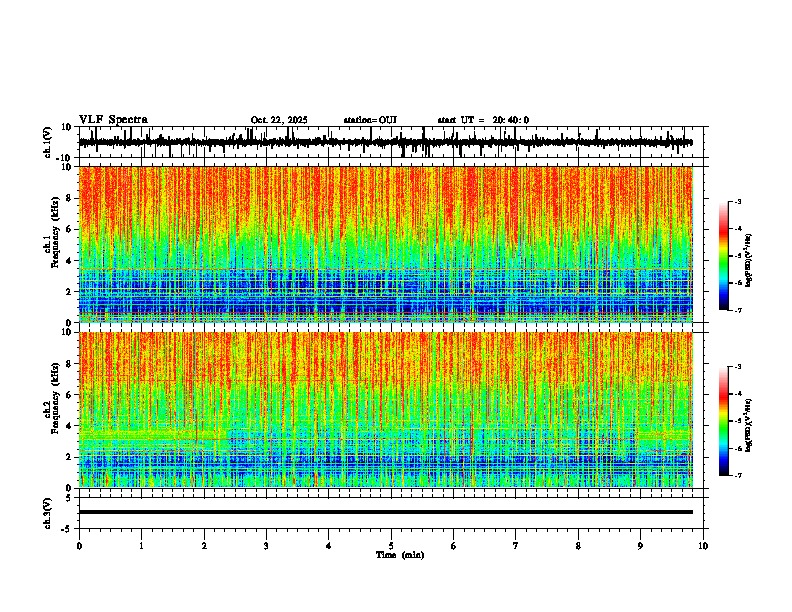Click the "-3" tick on ch.1 color bar
Screen dimensions: 792x612
tap(738, 201)
